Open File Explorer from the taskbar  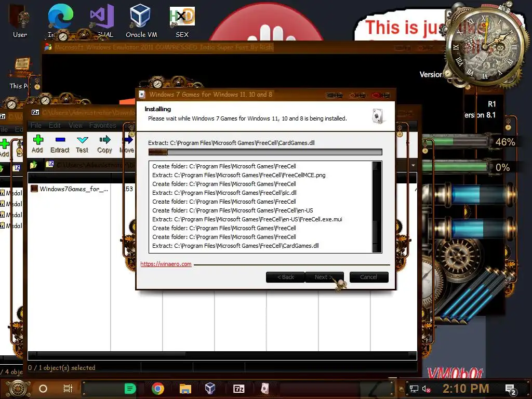coord(185,389)
